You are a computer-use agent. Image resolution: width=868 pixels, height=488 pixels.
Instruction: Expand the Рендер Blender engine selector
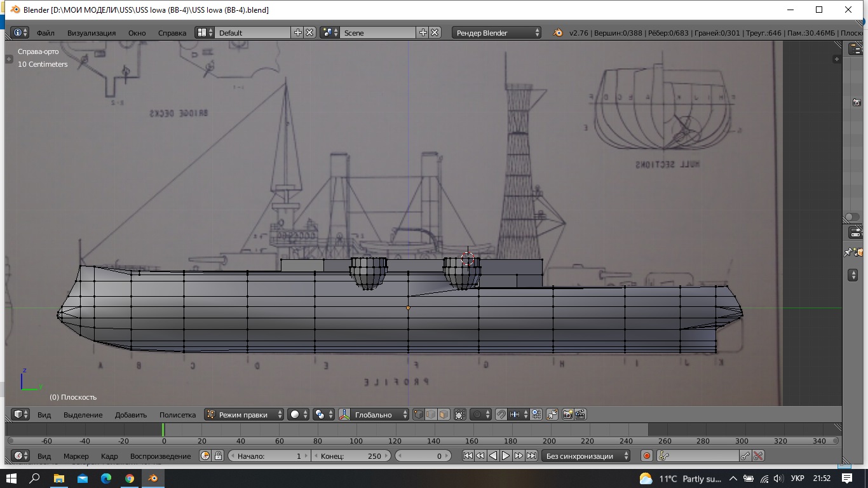coord(497,33)
